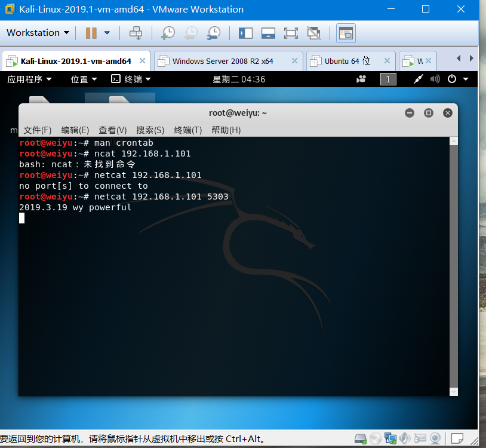Toggle console view button
Viewport: 486px width, 448px height.
point(346,33)
